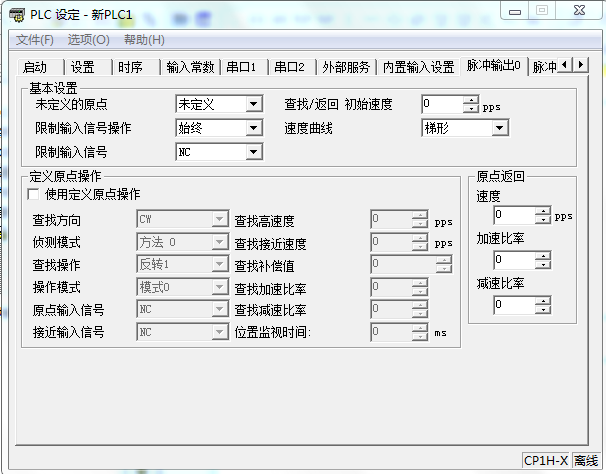This screenshot has width=606, height=474.
Task: Decrease the initial search/return speed value
Action: [x=471, y=109]
